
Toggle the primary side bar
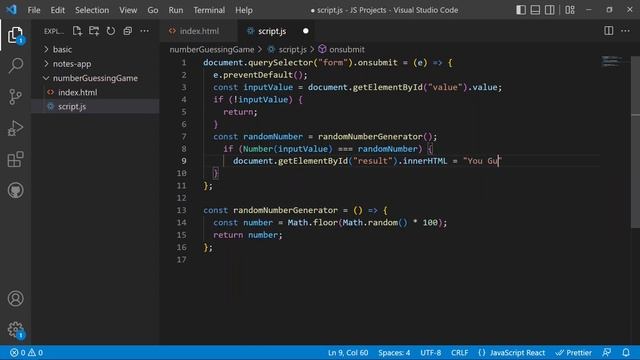tap(521, 10)
